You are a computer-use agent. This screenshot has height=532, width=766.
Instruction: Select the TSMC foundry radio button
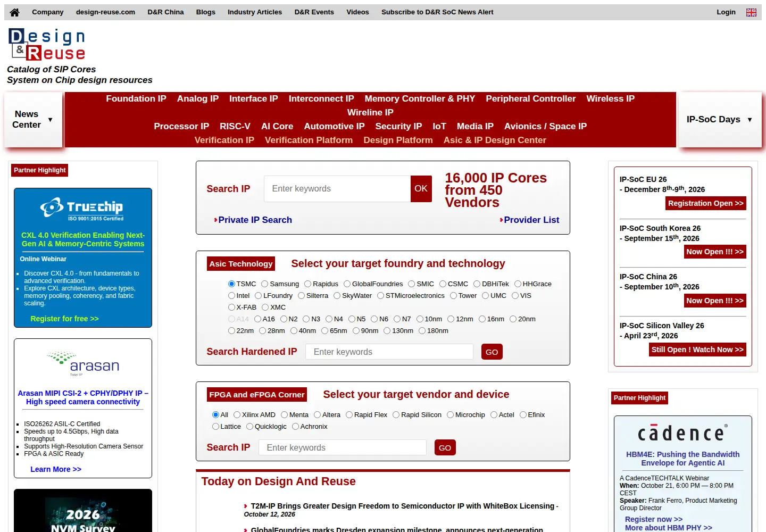pyautogui.click(x=231, y=284)
